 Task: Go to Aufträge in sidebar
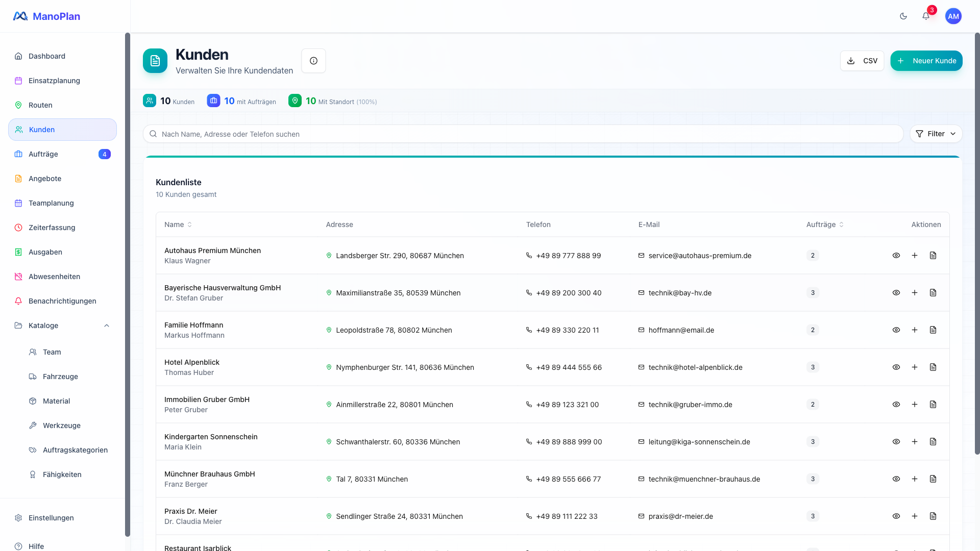(43, 154)
